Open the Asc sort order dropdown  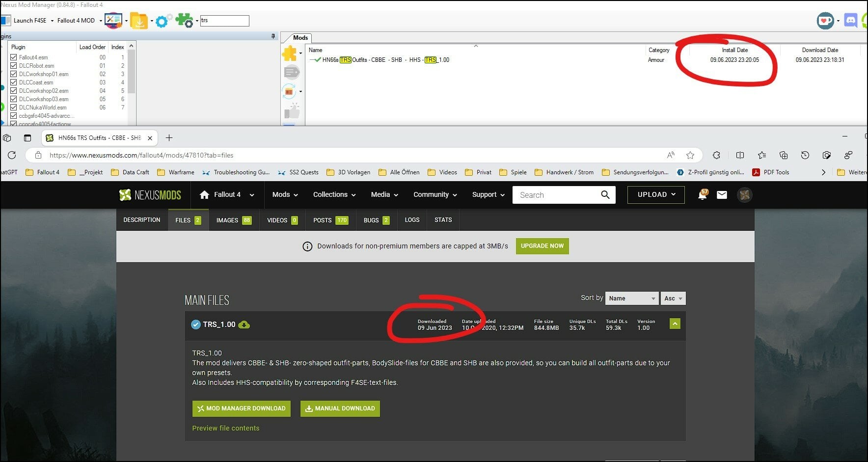(x=673, y=298)
